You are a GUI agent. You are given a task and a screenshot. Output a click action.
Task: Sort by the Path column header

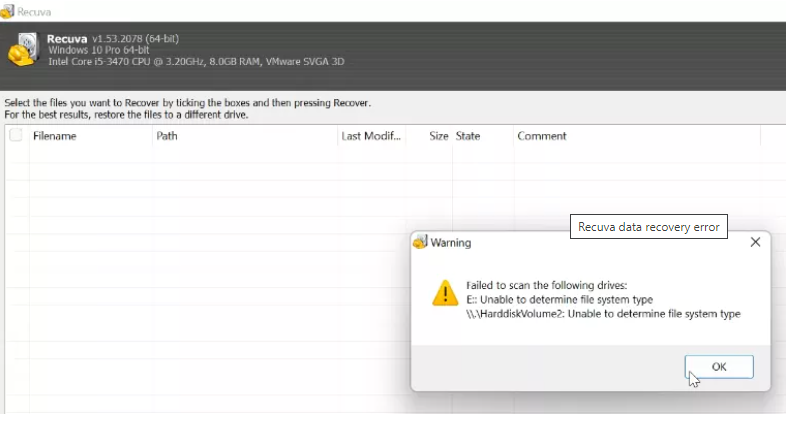coord(167,136)
